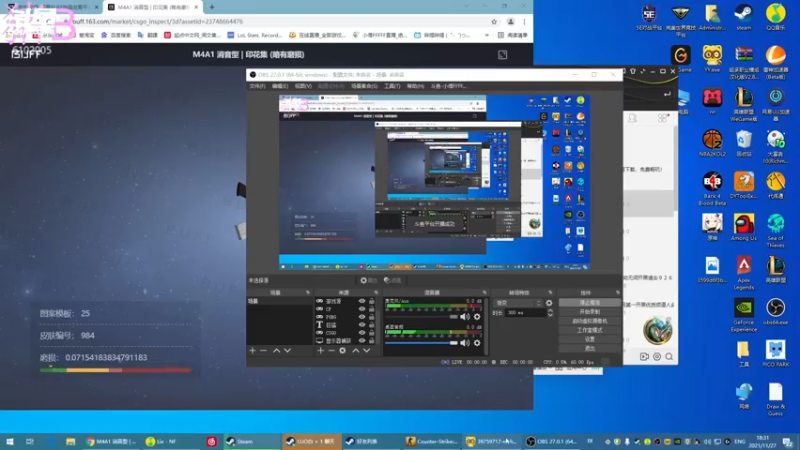Enable Studio Mode in OBS controls
The width and height of the screenshot is (800, 450).
coord(590,330)
